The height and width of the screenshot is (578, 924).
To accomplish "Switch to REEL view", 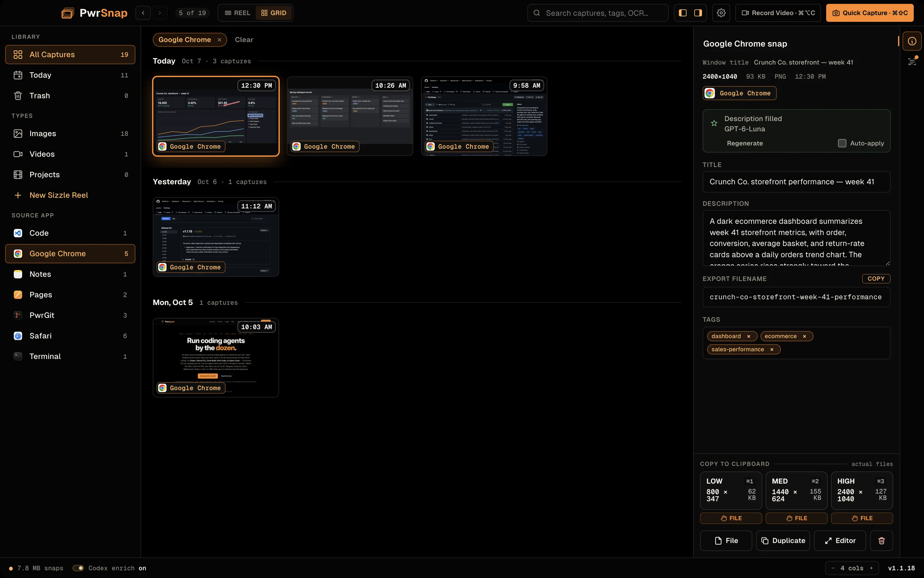I will coord(237,13).
